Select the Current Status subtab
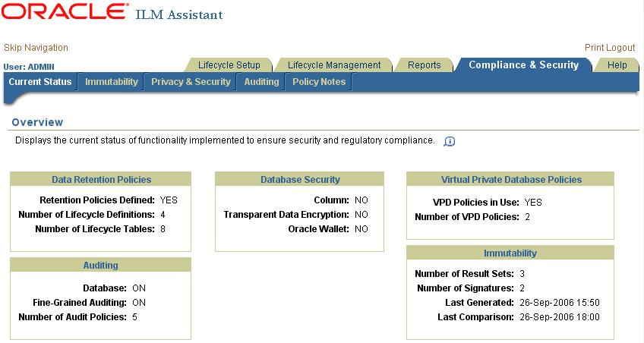The image size is (644, 343). click(x=39, y=82)
